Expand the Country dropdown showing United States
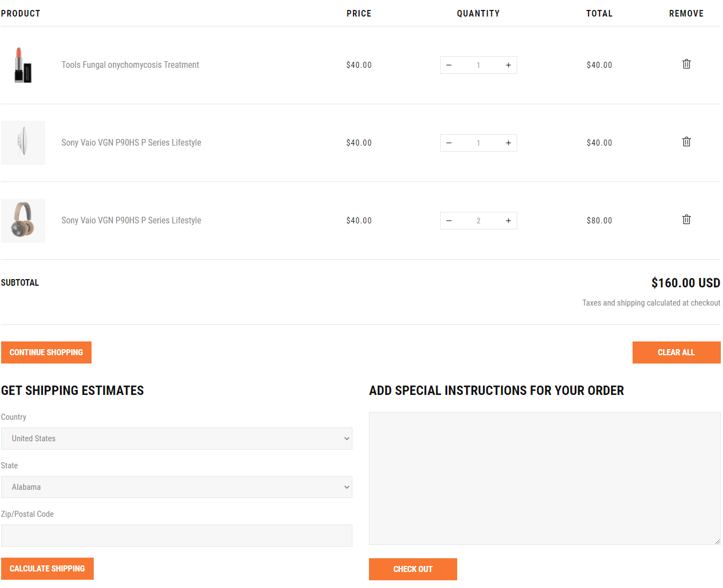723x588 pixels. (176, 439)
